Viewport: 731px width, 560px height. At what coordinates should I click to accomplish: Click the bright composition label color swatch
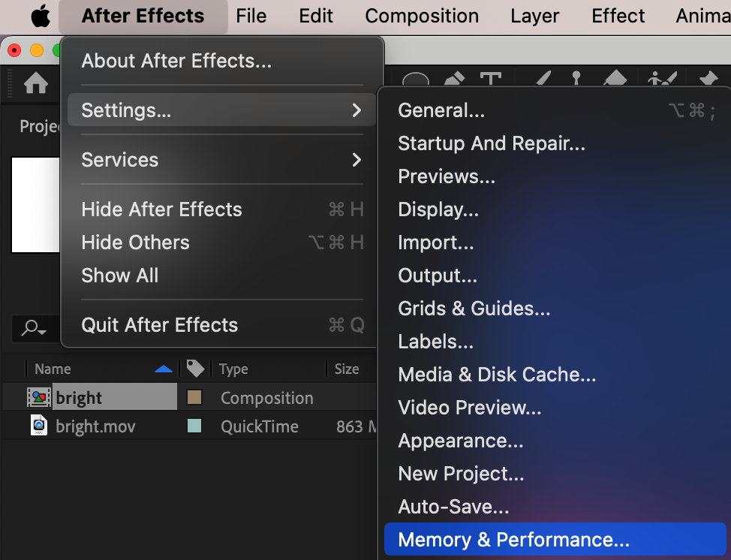tap(194, 398)
